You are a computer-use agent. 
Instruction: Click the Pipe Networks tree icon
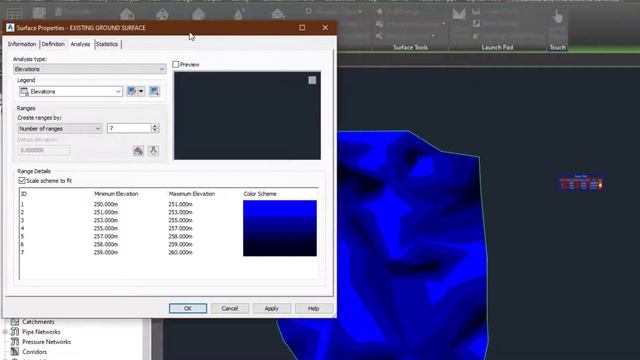tap(15, 332)
